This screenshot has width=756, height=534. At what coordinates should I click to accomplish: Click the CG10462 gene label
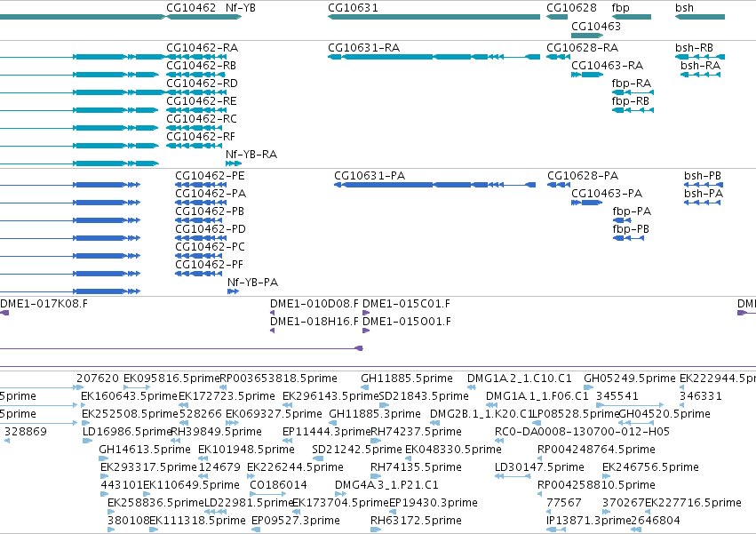point(191,8)
